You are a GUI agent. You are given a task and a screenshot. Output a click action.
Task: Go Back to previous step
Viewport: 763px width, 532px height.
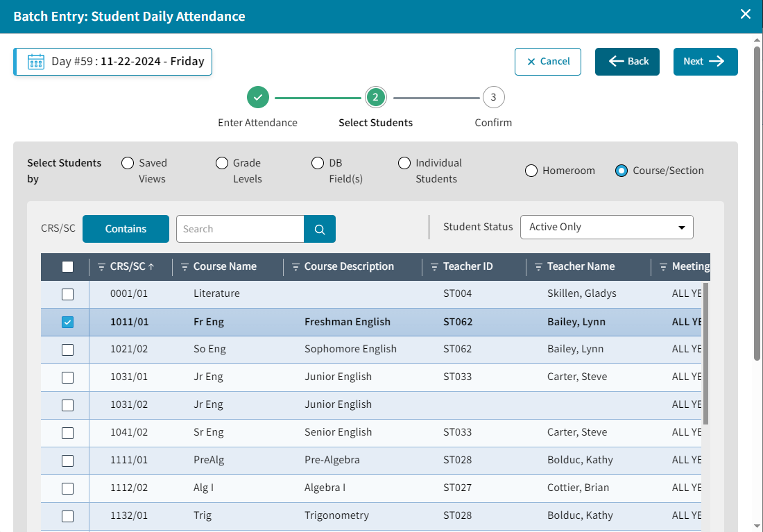click(627, 62)
